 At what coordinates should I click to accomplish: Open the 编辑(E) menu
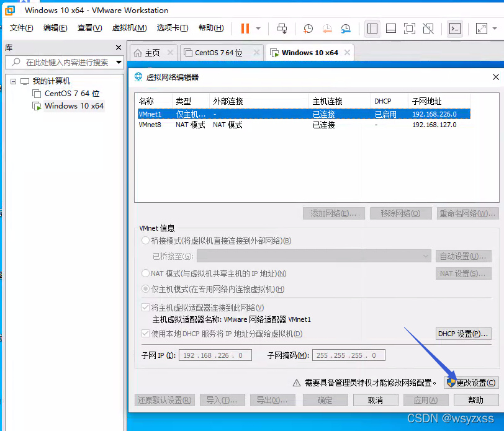pyautogui.click(x=55, y=28)
